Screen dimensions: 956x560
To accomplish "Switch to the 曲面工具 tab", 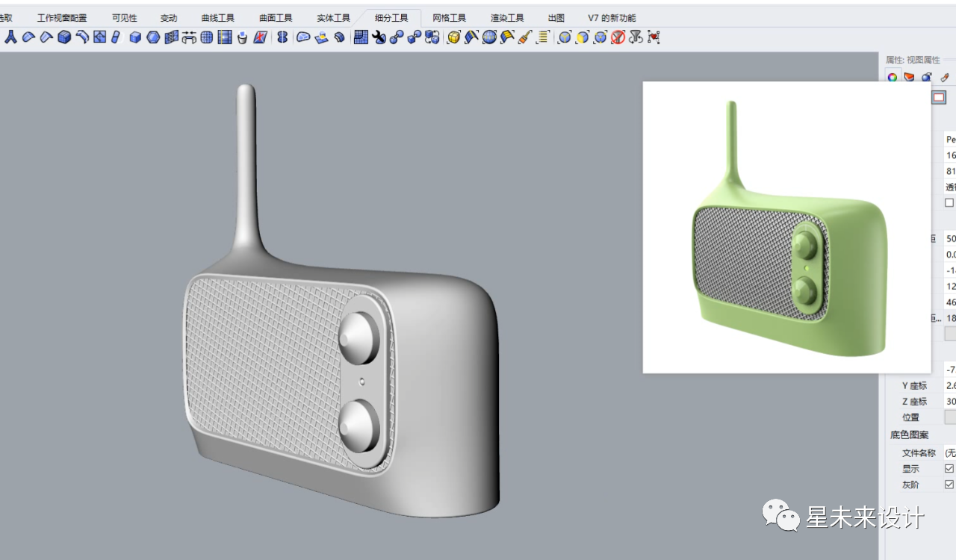I will click(x=276, y=18).
